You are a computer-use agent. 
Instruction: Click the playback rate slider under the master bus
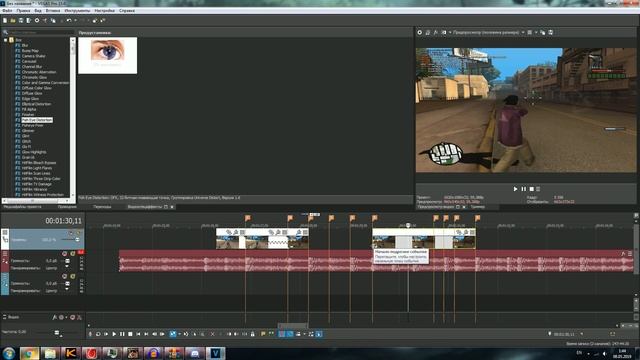(x=57, y=333)
